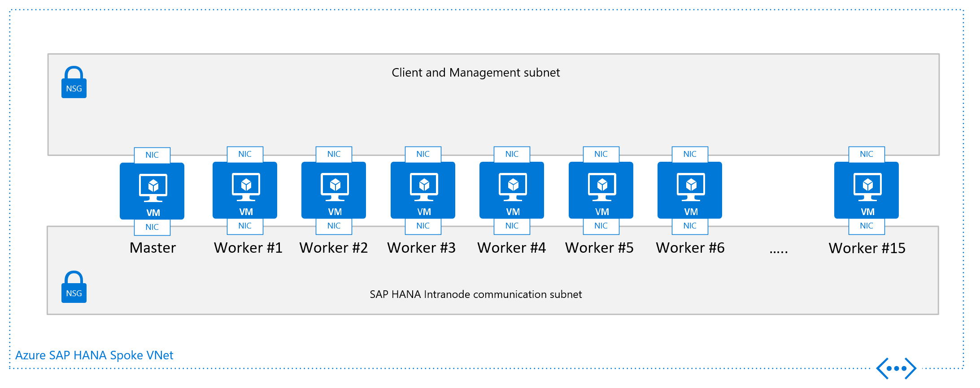Click the "Worker #3" label text
Image resolution: width=980 pixels, height=388 pixels.
coord(422,248)
